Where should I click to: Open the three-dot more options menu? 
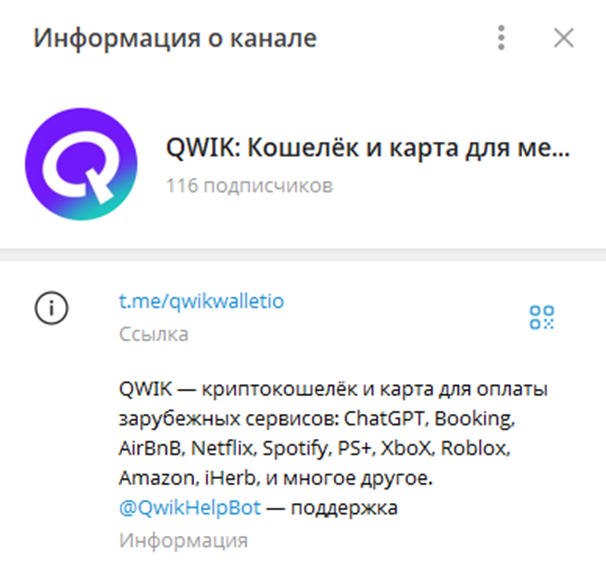501,38
